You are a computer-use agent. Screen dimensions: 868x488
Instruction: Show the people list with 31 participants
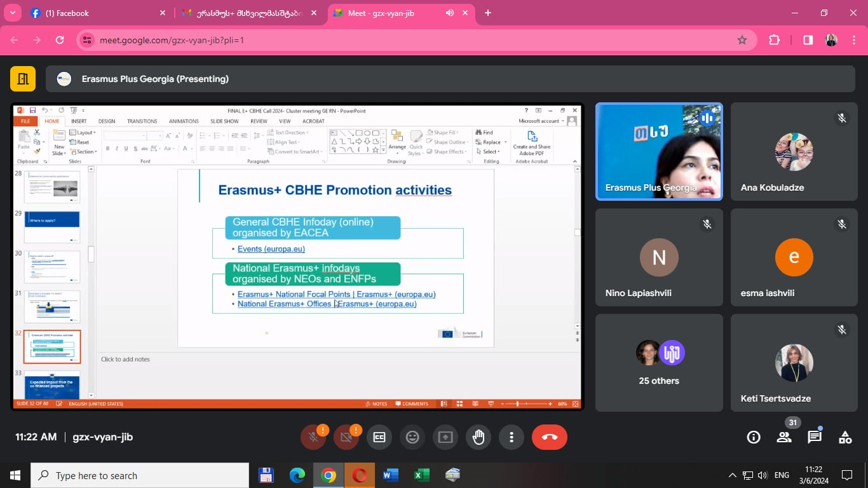tap(784, 437)
